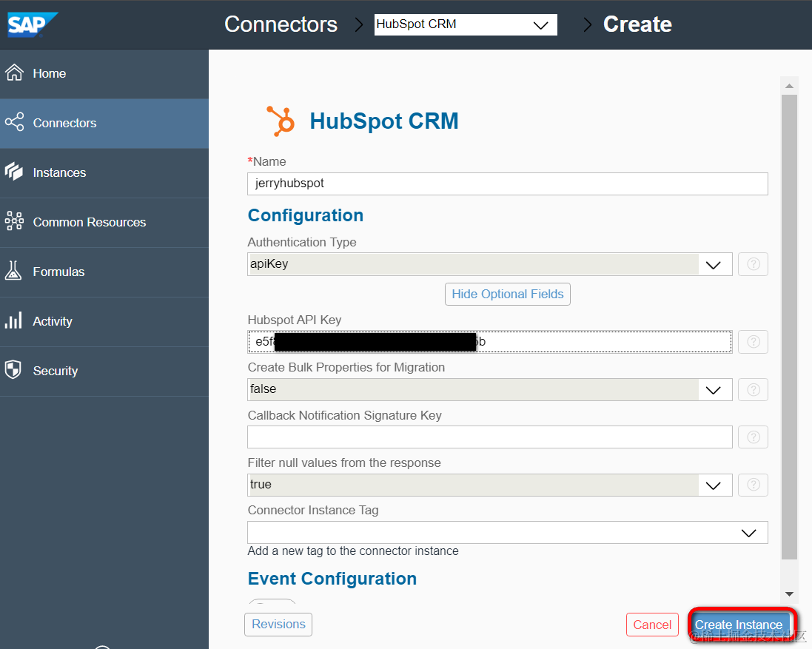Open Common Resources in the sidebar
The height and width of the screenshot is (649, 812).
click(x=104, y=223)
